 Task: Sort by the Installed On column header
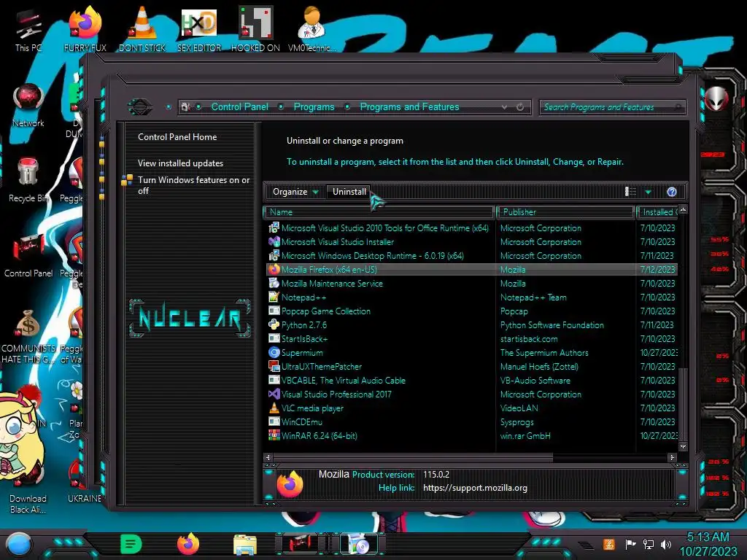click(x=658, y=212)
